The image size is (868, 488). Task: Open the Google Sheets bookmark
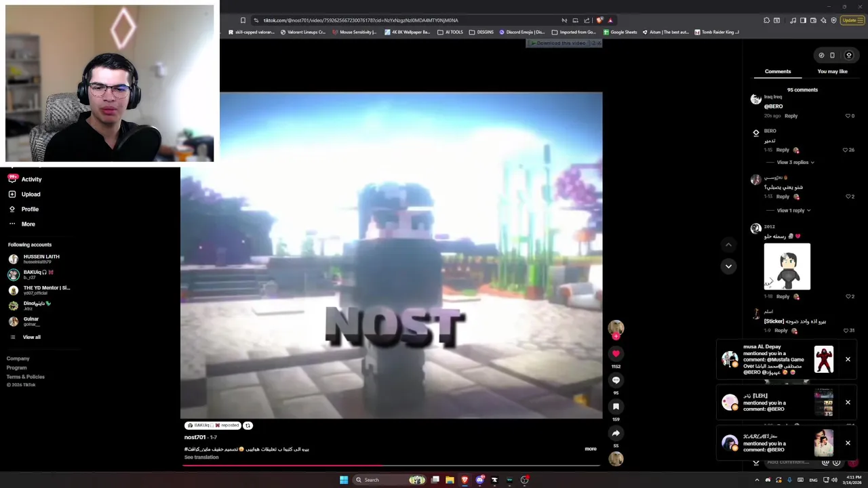(x=620, y=32)
